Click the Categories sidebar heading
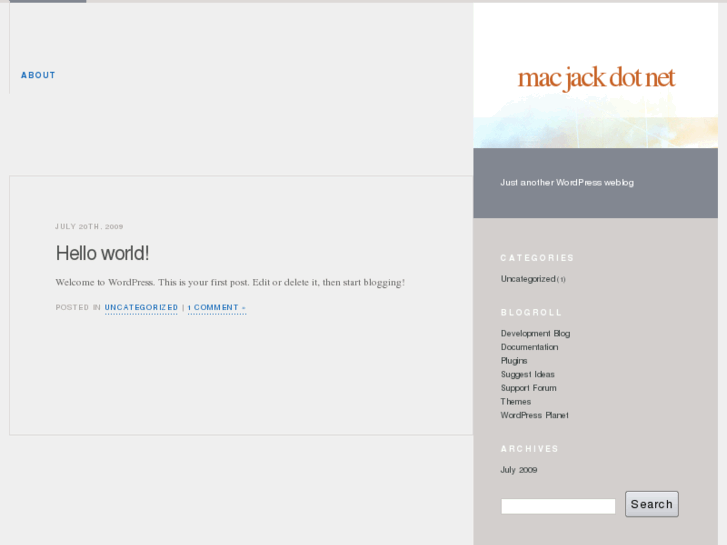This screenshot has height=545, width=727. pos(537,258)
